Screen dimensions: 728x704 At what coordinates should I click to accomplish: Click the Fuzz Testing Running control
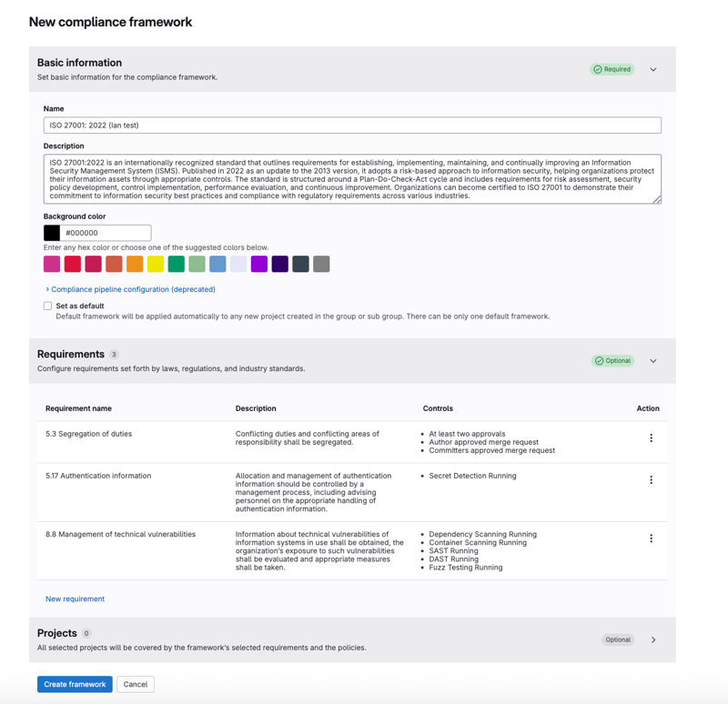[x=466, y=568]
